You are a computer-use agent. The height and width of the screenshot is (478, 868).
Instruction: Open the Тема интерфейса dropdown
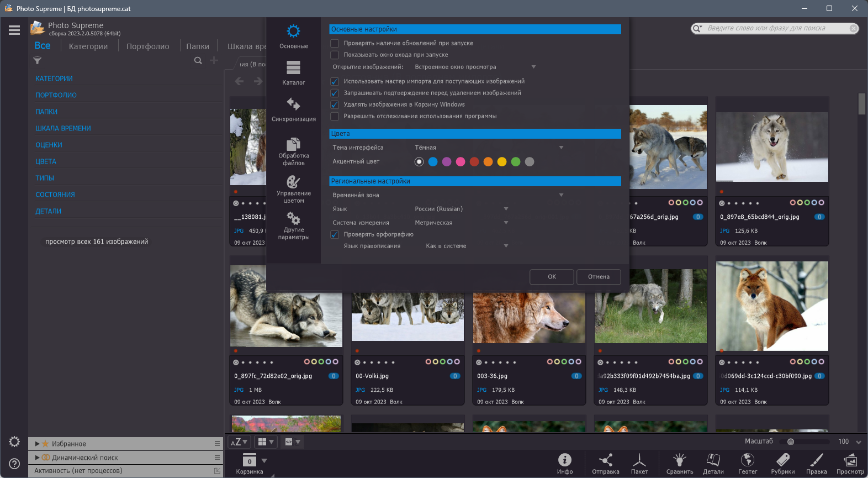click(489, 148)
